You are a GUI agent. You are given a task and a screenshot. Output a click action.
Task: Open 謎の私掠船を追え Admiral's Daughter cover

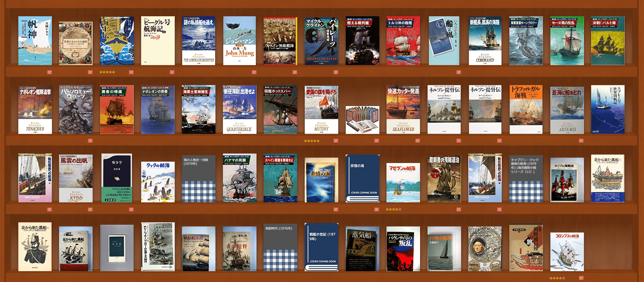point(198,41)
